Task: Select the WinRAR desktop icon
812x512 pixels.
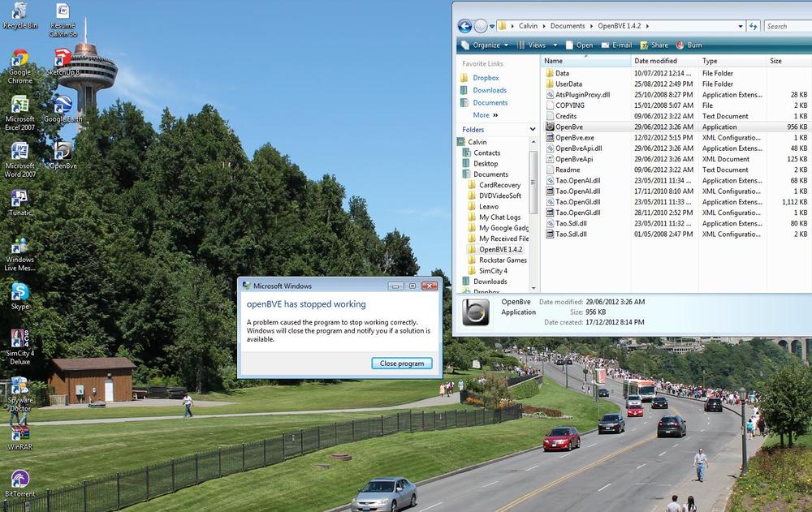Action: [x=19, y=437]
